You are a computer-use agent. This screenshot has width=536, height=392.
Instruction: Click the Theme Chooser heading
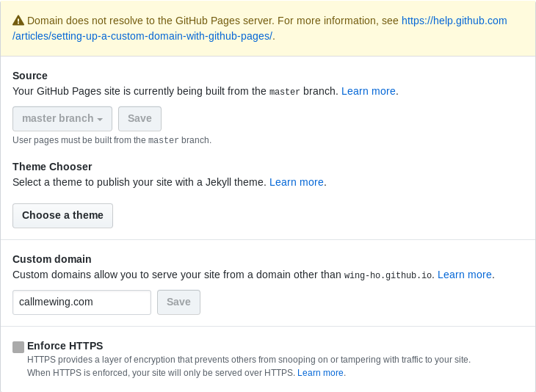(x=52, y=167)
